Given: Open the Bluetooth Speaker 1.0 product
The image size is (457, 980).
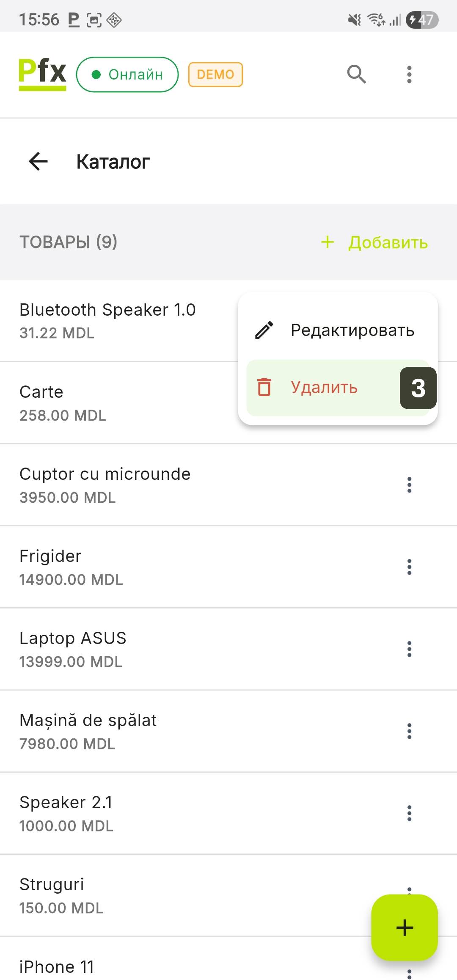Looking at the screenshot, I should tap(108, 320).
